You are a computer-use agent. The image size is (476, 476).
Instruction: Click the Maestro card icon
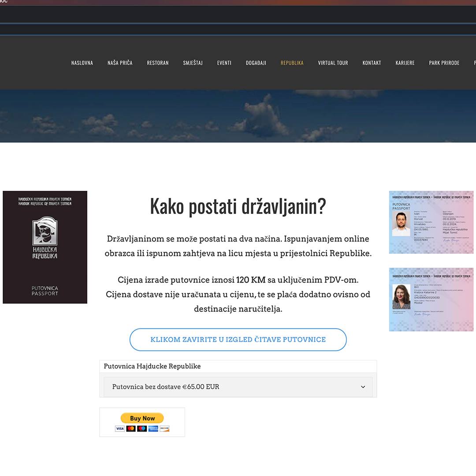click(142, 429)
